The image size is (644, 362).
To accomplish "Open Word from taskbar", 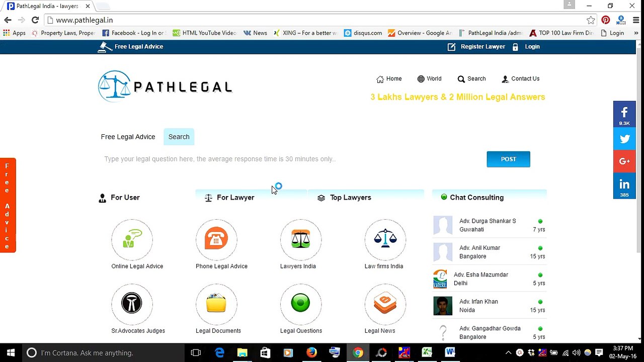I will tap(450, 353).
